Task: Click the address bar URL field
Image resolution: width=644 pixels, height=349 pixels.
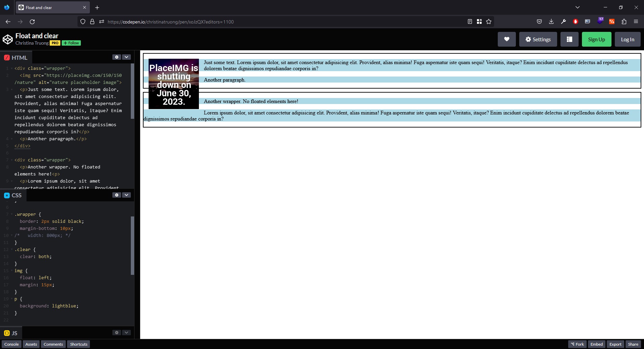Action: coord(285,21)
